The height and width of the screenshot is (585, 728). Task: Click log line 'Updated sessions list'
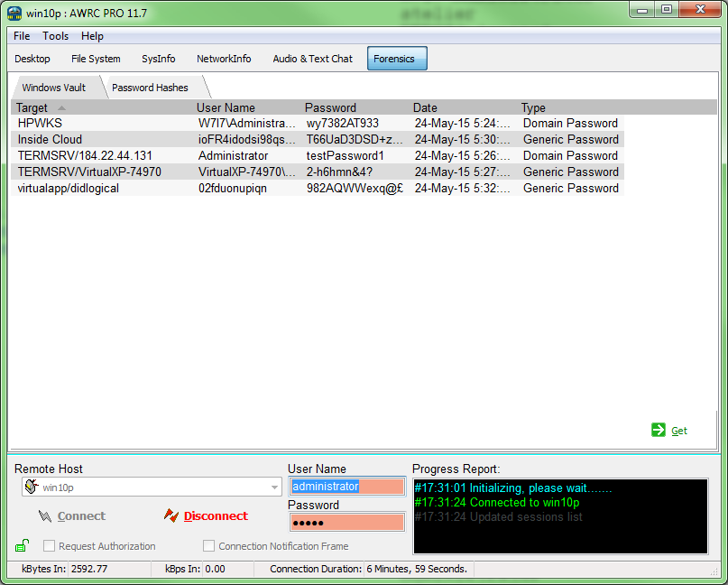click(499, 516)
